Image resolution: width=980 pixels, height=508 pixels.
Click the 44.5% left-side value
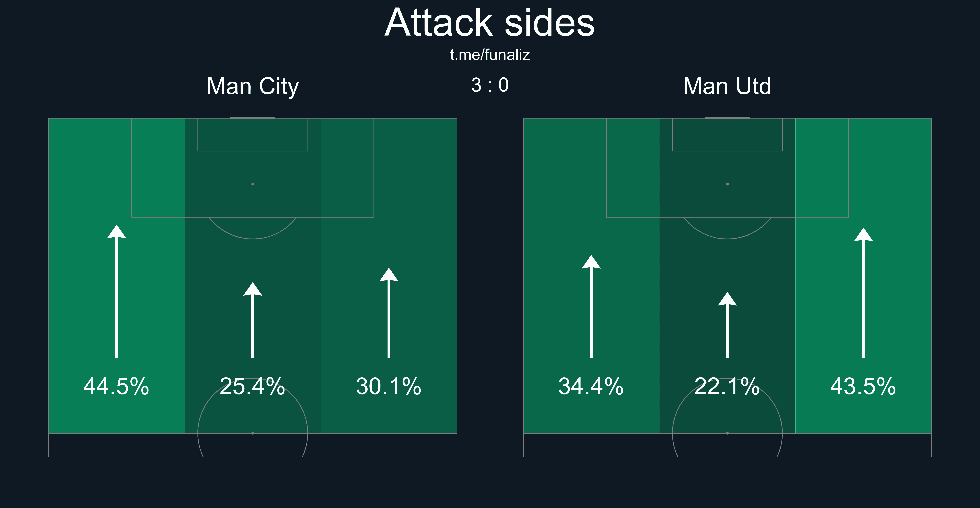[x=116, y=386]
